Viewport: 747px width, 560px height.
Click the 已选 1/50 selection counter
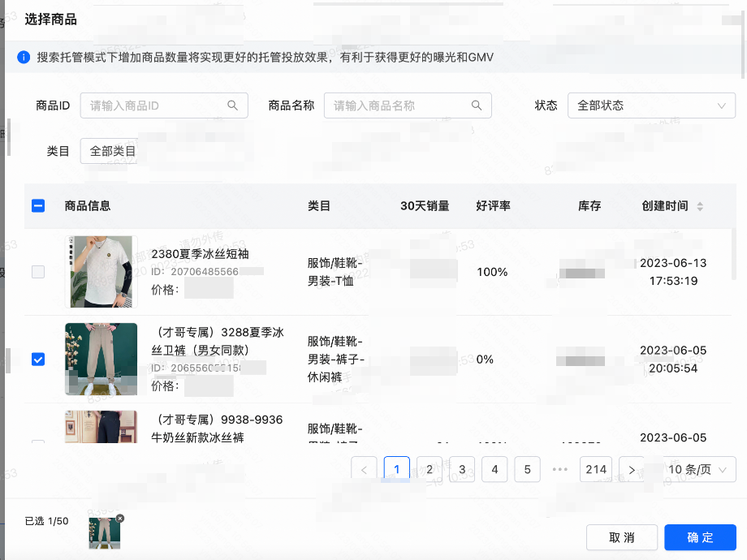(47, 521)
